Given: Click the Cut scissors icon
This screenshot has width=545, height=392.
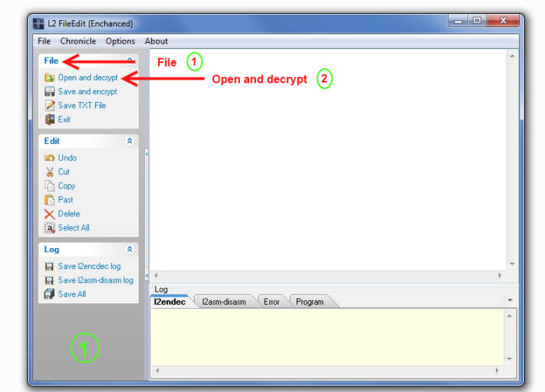Looking at the screenshot, I should point(50,172).
